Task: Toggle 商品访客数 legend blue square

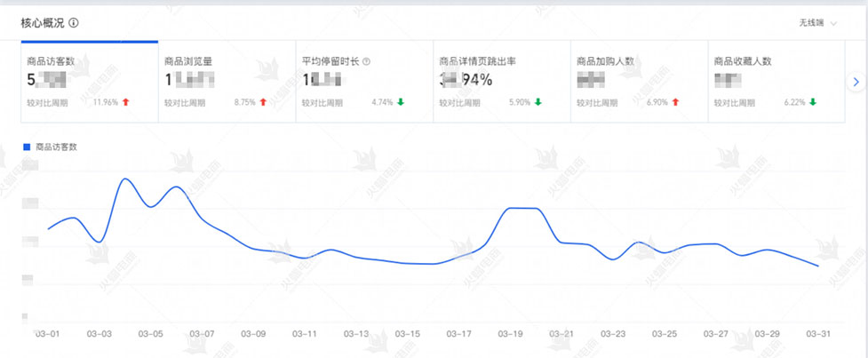Action: pyautogui.click(x=28, y=147)
